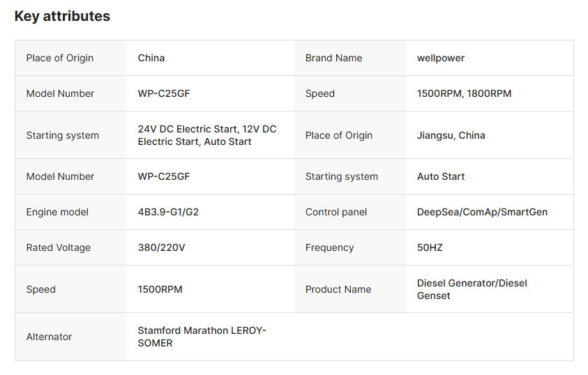
Task: Select the wellpower brand value
Action: [x=441, y=58]
